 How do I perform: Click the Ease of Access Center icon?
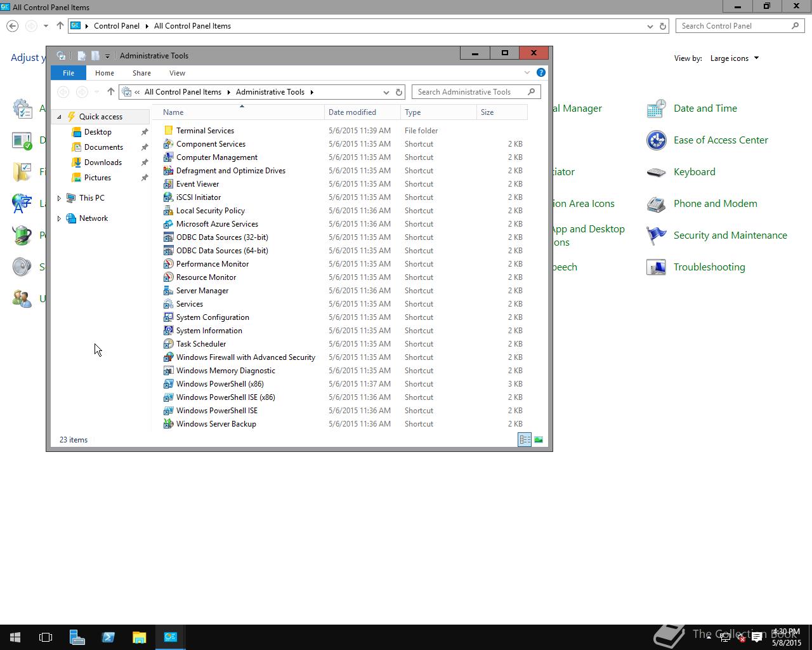(x=656, y=140)
